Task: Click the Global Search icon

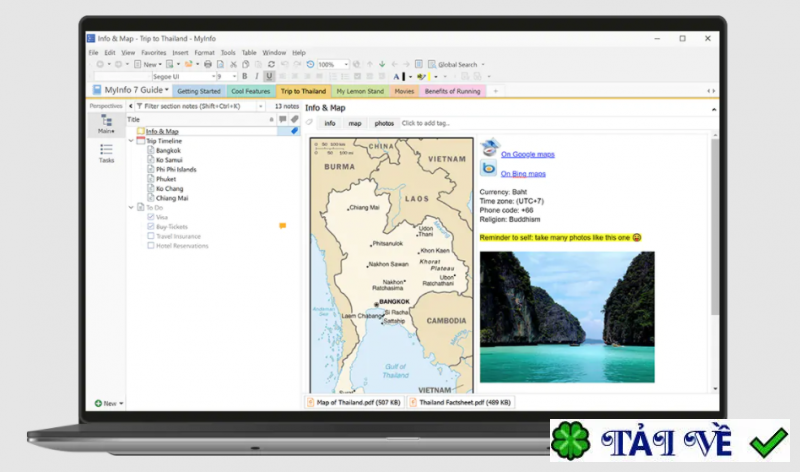Action: pyautogui.click(x=432, y=64)
